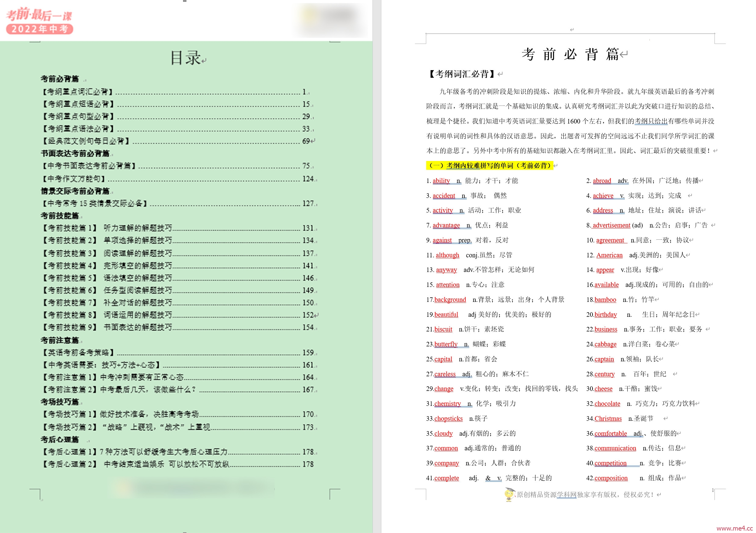This screenshot has height=533, width=756.
Task: Click the word achieve in item 4
Action: coord(603,196)
